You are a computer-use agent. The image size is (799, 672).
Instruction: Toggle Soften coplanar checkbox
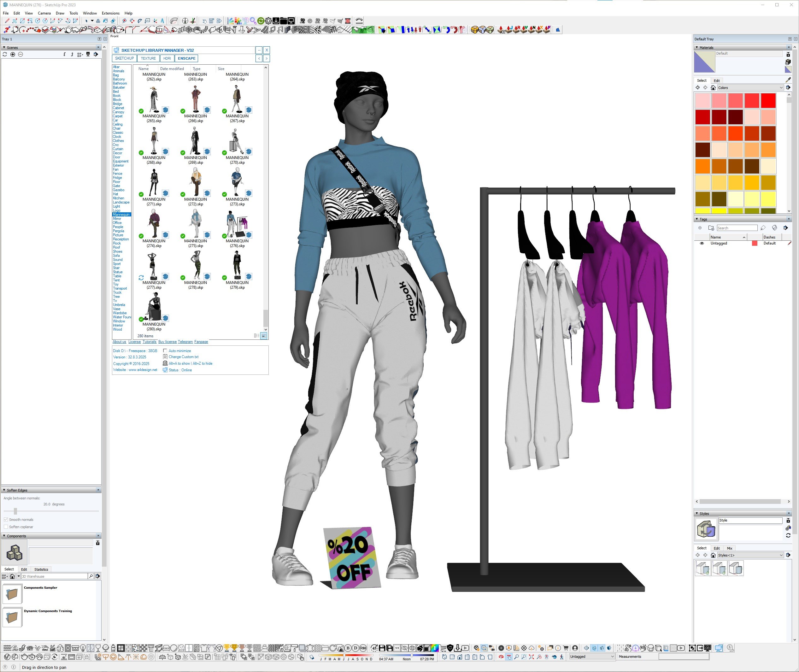6,527
